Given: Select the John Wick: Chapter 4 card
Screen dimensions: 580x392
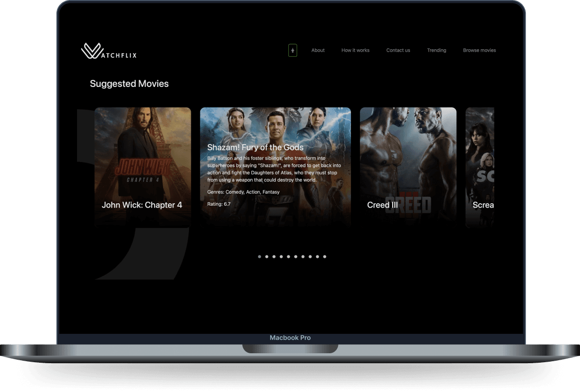Looking at the screenshot, I should tap(143, 167).
